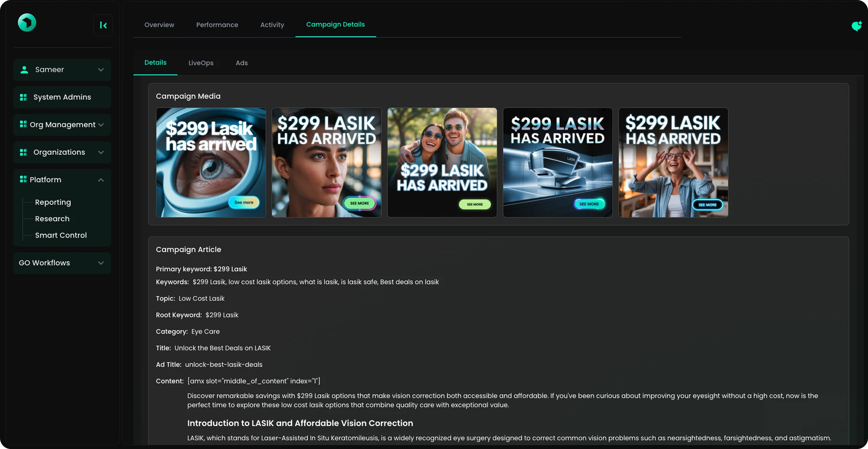Click the keywords list starting "$299 Lasik, low cost"
Screen dimensions: 868x449
[316, 282]
